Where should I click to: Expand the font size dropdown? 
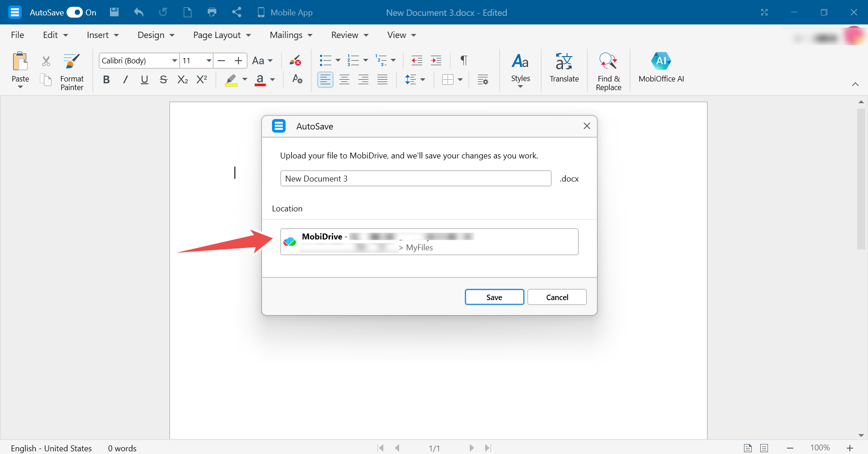[209, 61]
